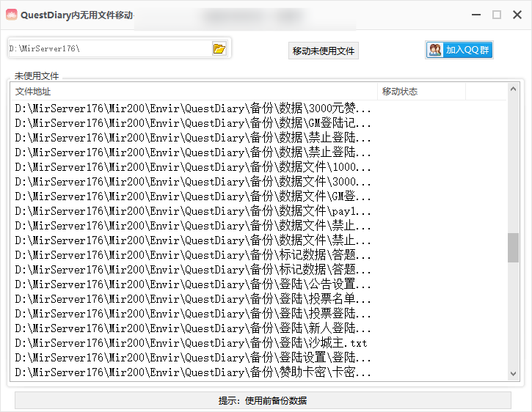Image resolution: width=532 pixels, height=412 pixels.
Task: Click the 提示:使用前备份数据 bar
Action: (263, 401)
